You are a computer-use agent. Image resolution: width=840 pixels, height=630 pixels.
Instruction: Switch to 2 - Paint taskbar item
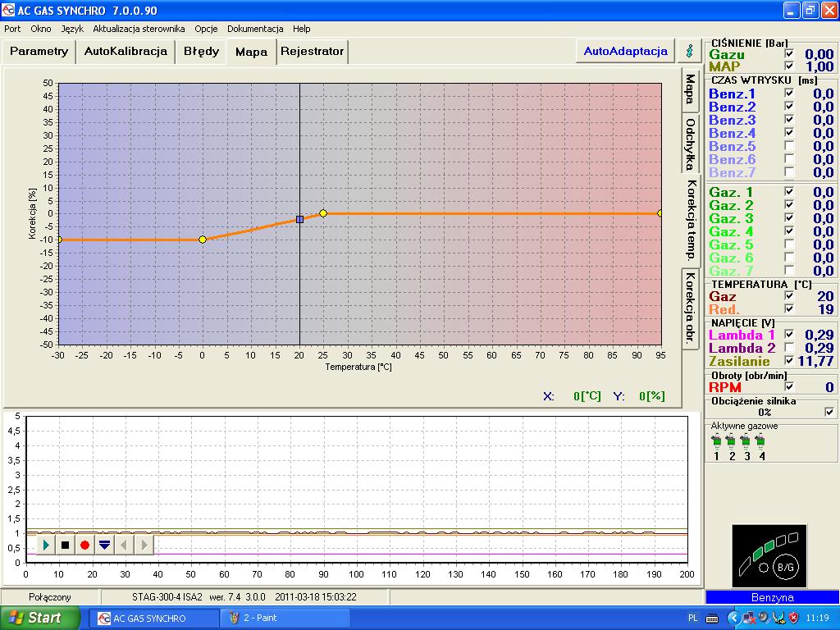pos(285,619)
